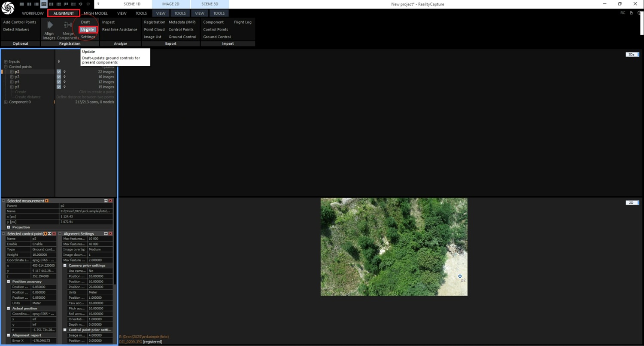
Task: Click Real-time Assistance in Analyze group
Action: tap(119, 30)
